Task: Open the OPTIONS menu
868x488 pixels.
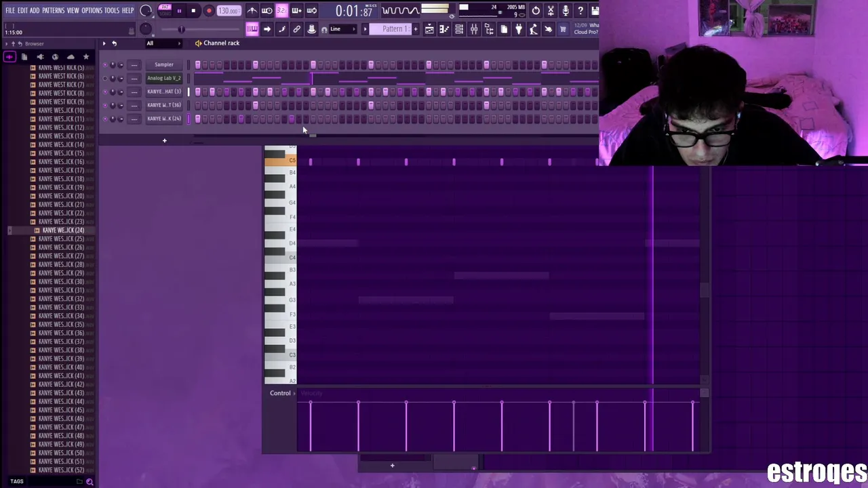Action: click(92, 10)
